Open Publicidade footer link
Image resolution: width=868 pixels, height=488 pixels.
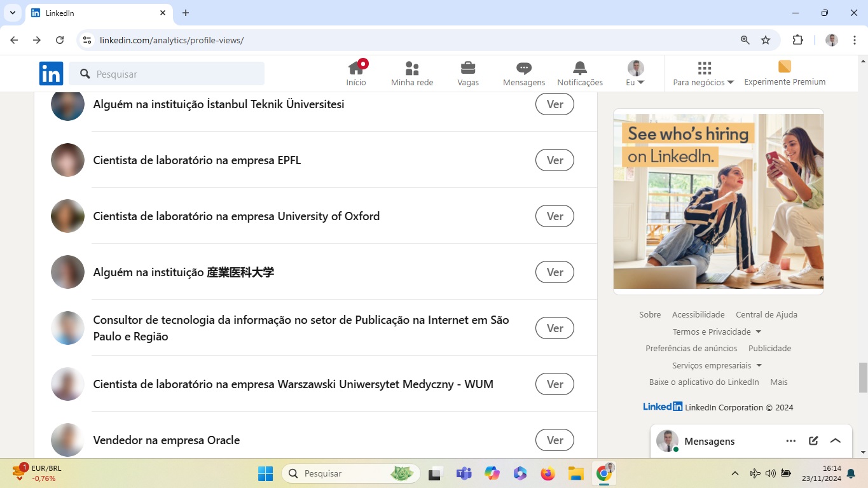click(769, 348)
